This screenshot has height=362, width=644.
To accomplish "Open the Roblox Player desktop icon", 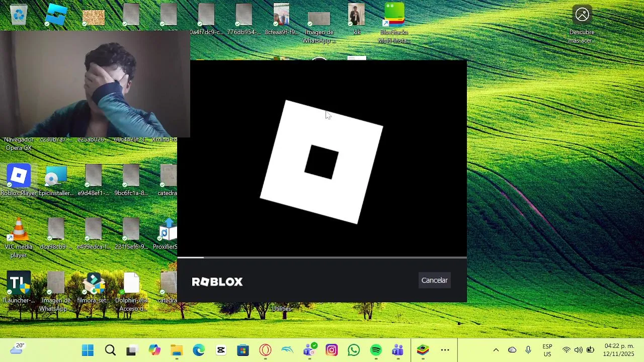I will 19,180.
